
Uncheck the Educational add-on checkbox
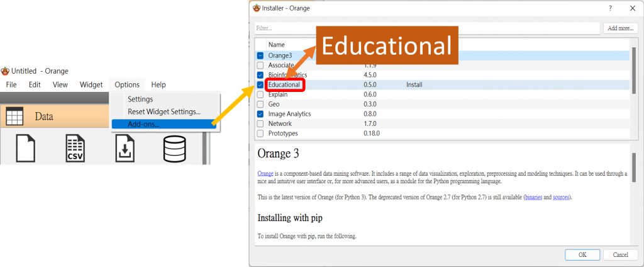pyautogui.click(x=260, y=85)
